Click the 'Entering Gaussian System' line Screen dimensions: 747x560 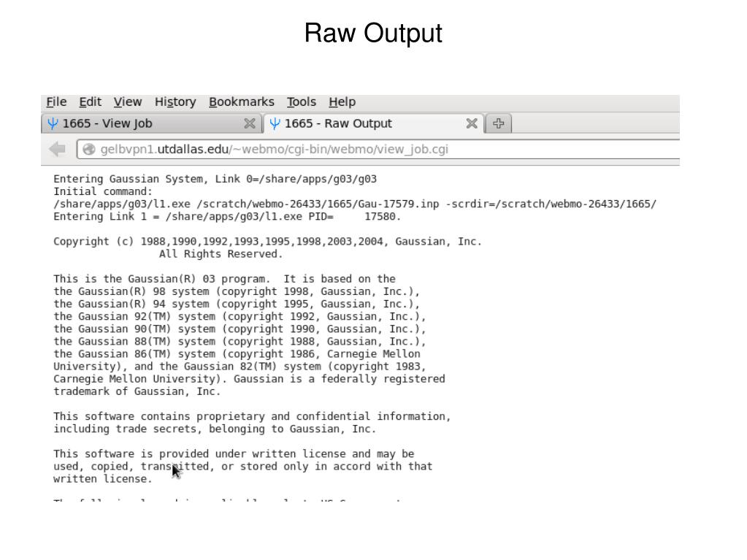tap(215, 179)
